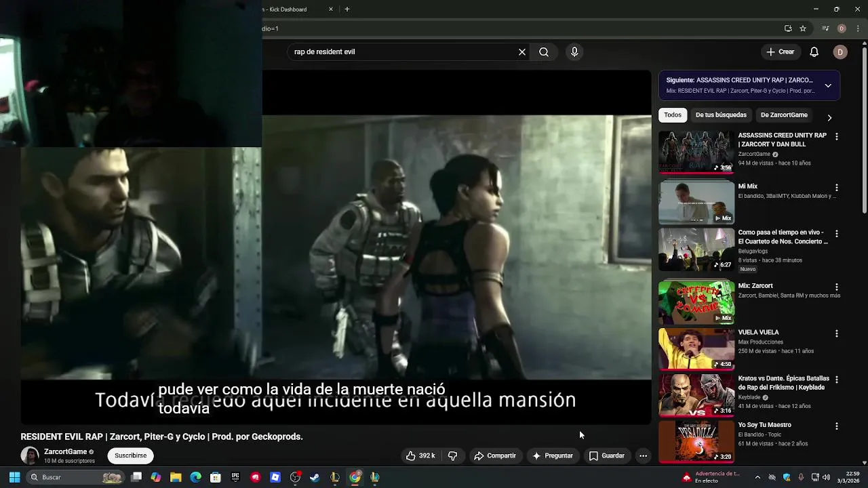Open the YouTube account avatar menu
This screenshot has height=488, width=868.
840,52
